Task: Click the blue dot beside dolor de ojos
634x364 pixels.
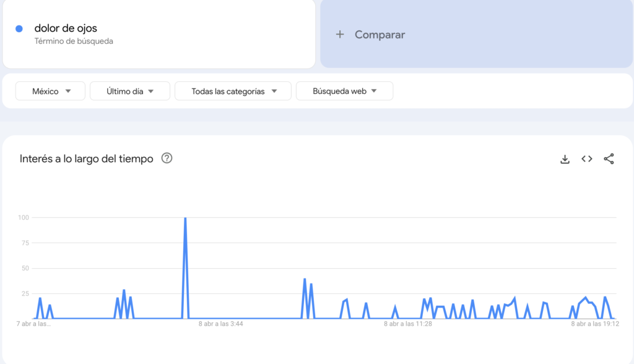Action: pos(19,28)
